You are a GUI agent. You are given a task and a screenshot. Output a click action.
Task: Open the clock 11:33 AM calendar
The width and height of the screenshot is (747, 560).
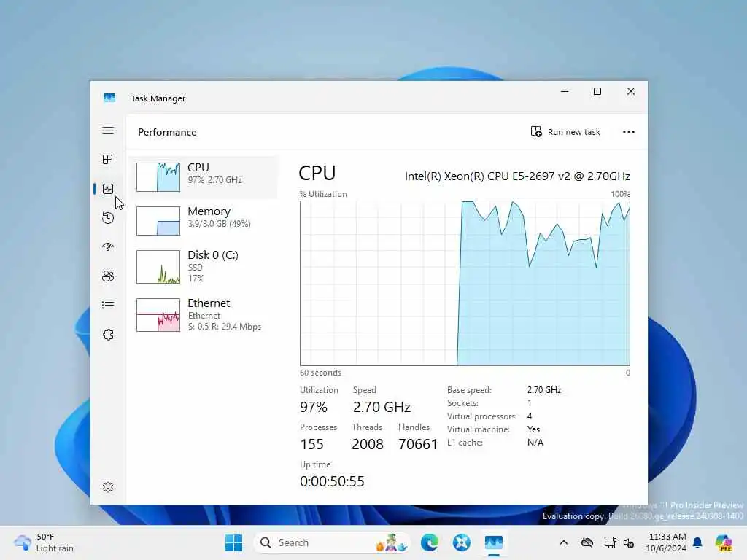click(666, 542)
